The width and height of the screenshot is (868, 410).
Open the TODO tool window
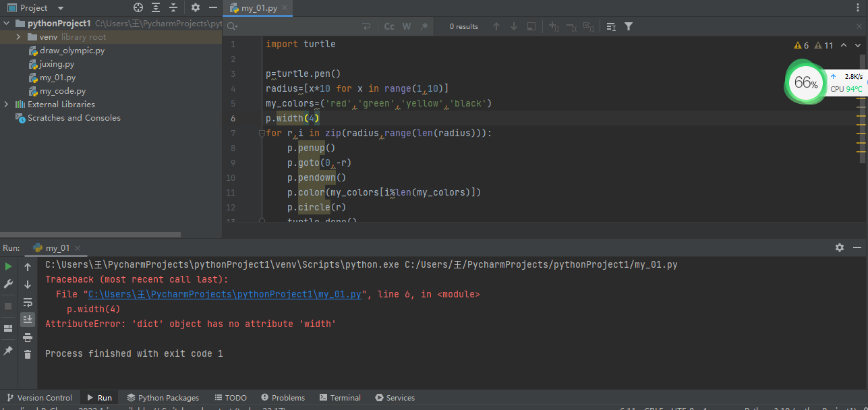pos(231,398)
